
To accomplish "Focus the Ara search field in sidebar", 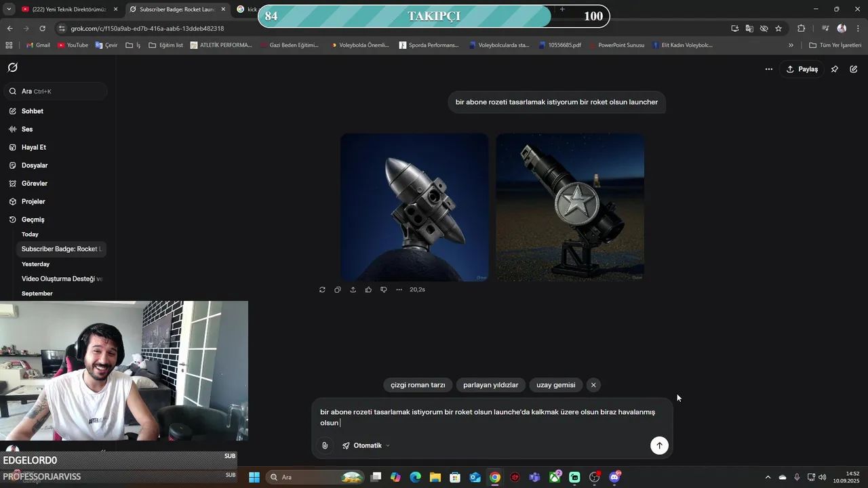I will [x=56, y=91].
